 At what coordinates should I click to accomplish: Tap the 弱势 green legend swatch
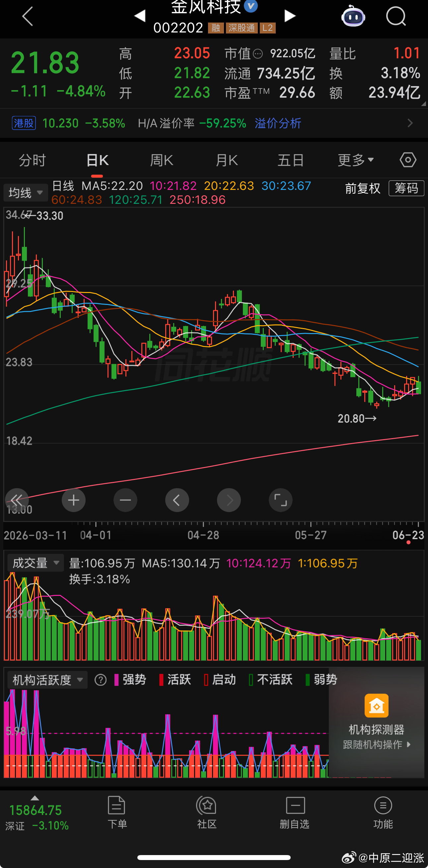pyautogui.click(x=308, y=680)
